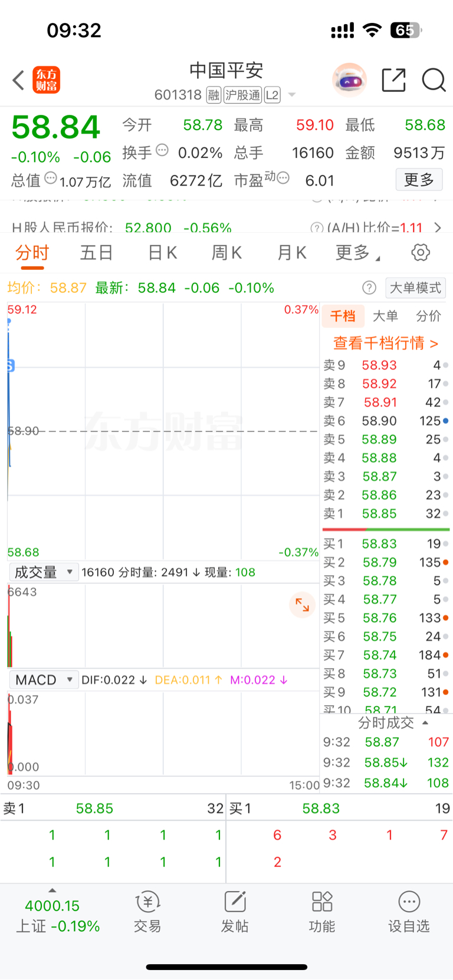Tap the 9:32 58.87 trade row

point(386,742)
